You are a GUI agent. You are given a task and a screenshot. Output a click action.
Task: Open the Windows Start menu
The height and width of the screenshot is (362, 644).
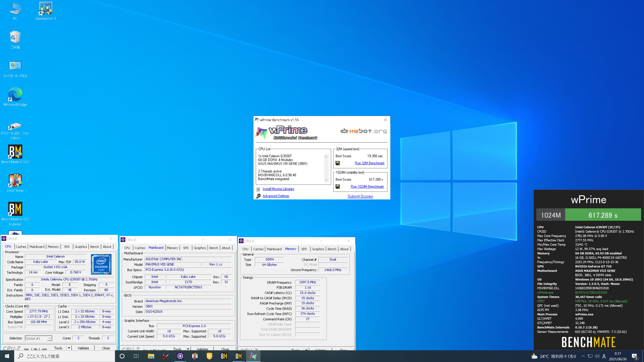tap(7, 356)
